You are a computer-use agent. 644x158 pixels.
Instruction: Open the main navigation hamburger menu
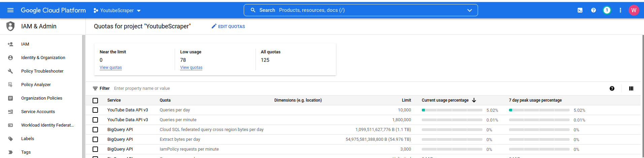[x=10, y=10]
